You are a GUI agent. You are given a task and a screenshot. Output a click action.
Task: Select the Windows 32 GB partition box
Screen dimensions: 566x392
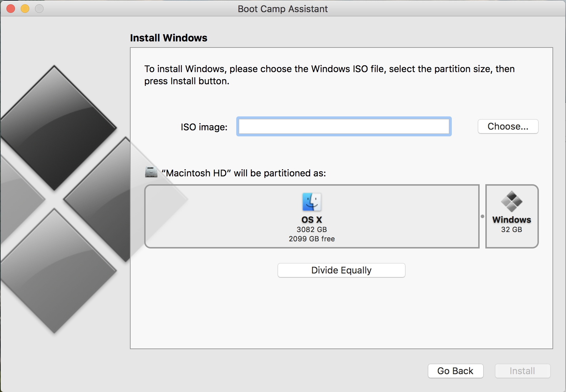pos(512,216)
